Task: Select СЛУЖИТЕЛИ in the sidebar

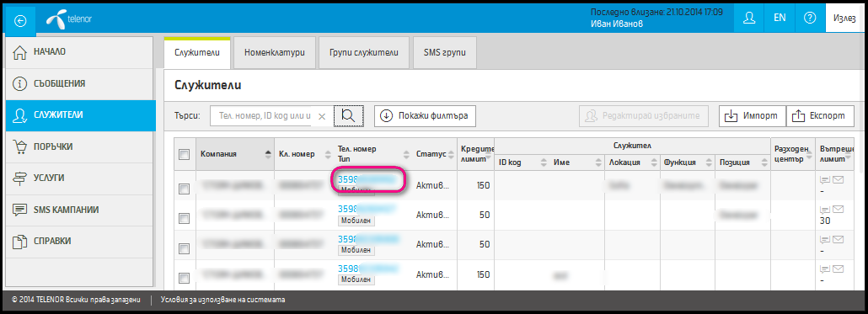Action: tap(81, 115)
